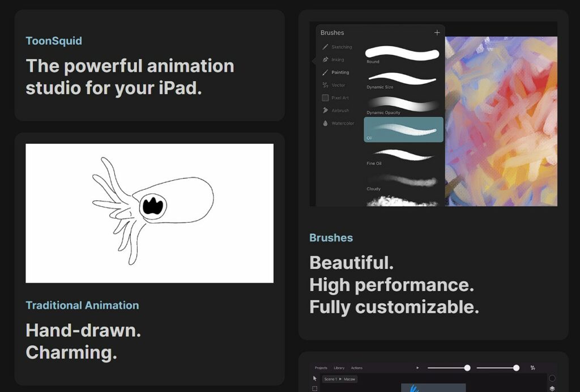This screenshot has height=392, width=580.
Task: Select the Airbrush category icon
Action: click(325, 110)
